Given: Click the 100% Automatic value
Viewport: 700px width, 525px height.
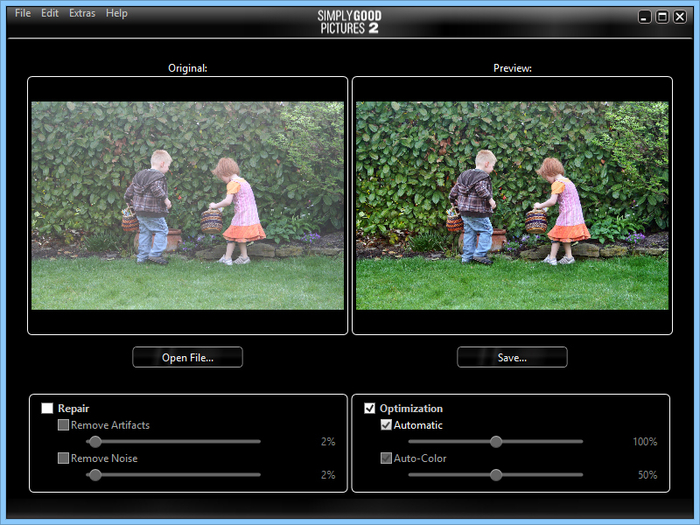Looking at the screenshot, I should 645,442.
